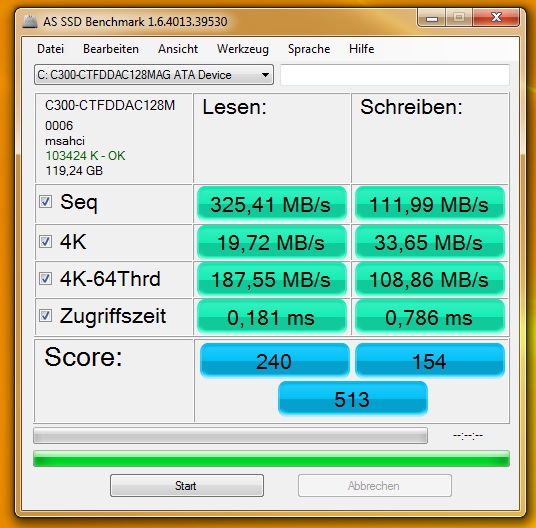Open the Ansicht menu
The image size is (536, 528).
[x=178, y=49]
